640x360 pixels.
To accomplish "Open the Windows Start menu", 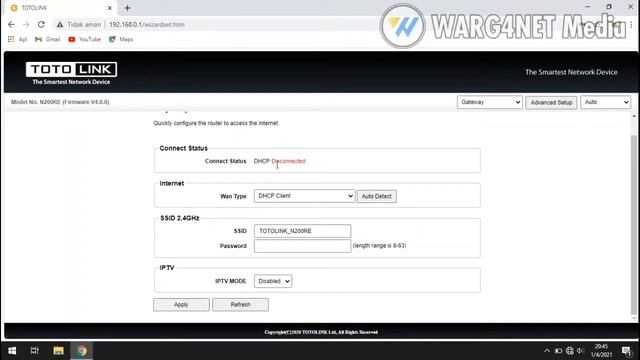I will click(12, 351).
